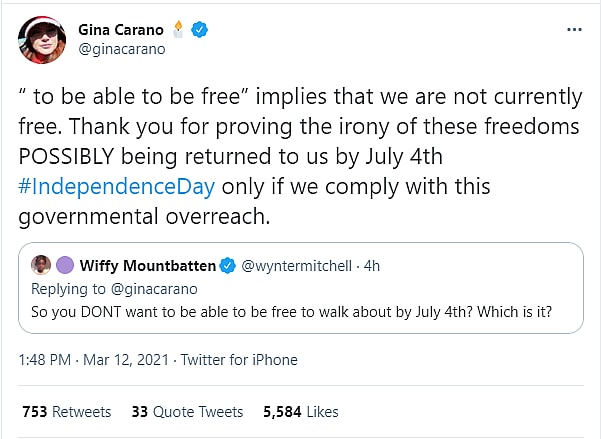The width and height of the screenshot is (601, 439).
Task: Open the tweet's three-dot more options menu
Action: point(574,29)
